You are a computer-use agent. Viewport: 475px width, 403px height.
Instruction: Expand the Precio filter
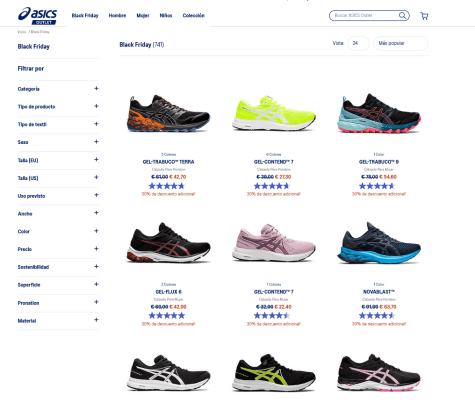click(58, 249)
